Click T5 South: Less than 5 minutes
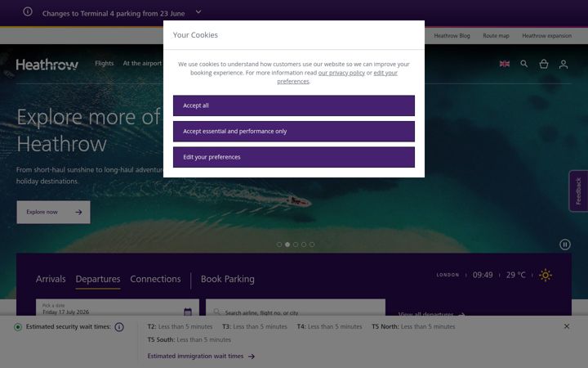Image resolution: width=588 pixels, height=368 pixels. (x=189, y=340)
